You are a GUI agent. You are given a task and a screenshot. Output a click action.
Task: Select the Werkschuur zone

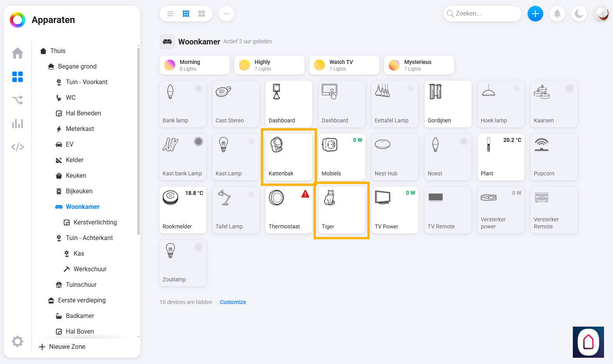(90, 269)
